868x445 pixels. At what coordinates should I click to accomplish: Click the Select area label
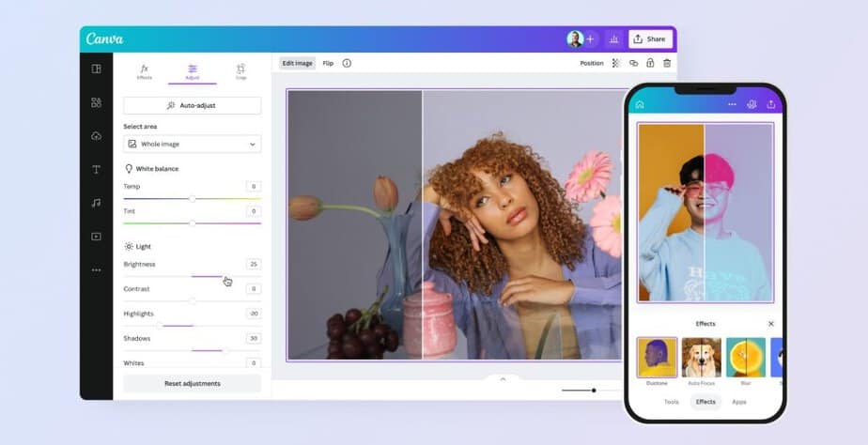pyautogui.click(x=140, y=126)
